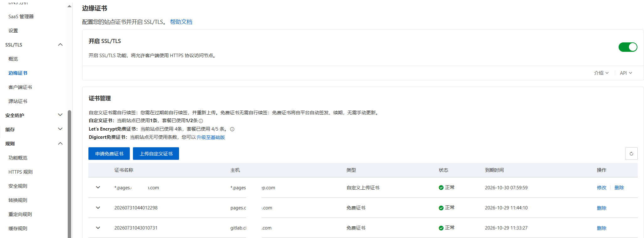Expand the *.pages certificate row
644x238 pixels.
point(98,187)
